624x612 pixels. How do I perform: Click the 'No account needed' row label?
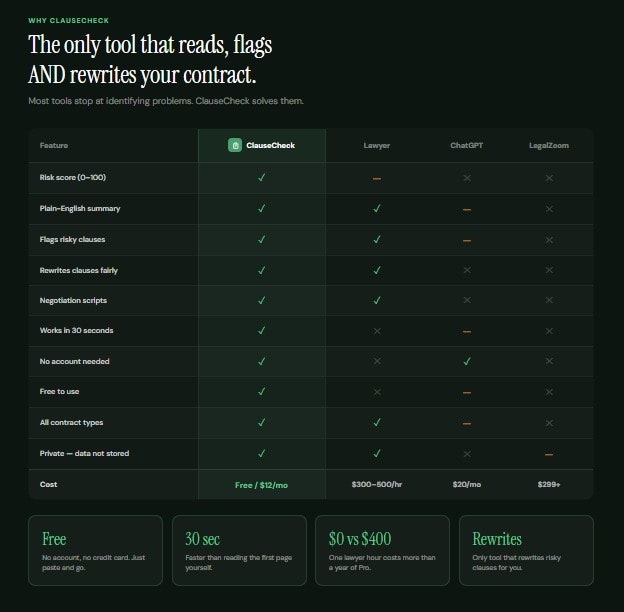click(x=74, y=361)
